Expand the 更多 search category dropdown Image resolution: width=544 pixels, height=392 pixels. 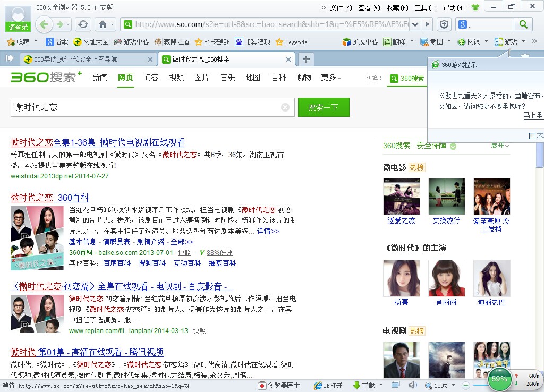331,78
